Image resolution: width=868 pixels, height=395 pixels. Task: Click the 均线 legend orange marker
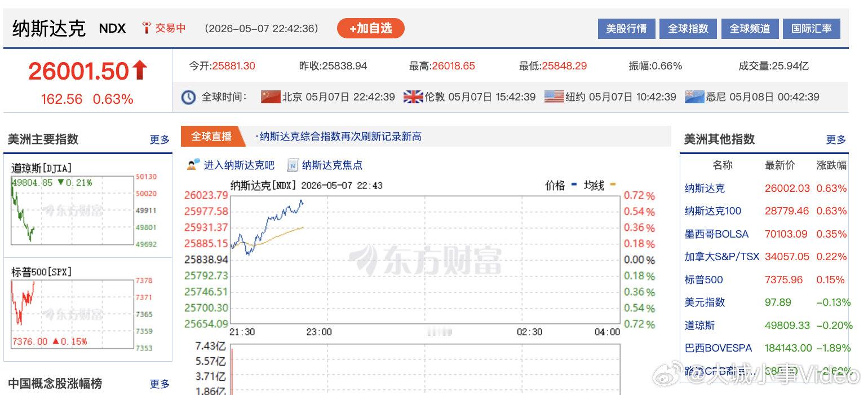613,185
